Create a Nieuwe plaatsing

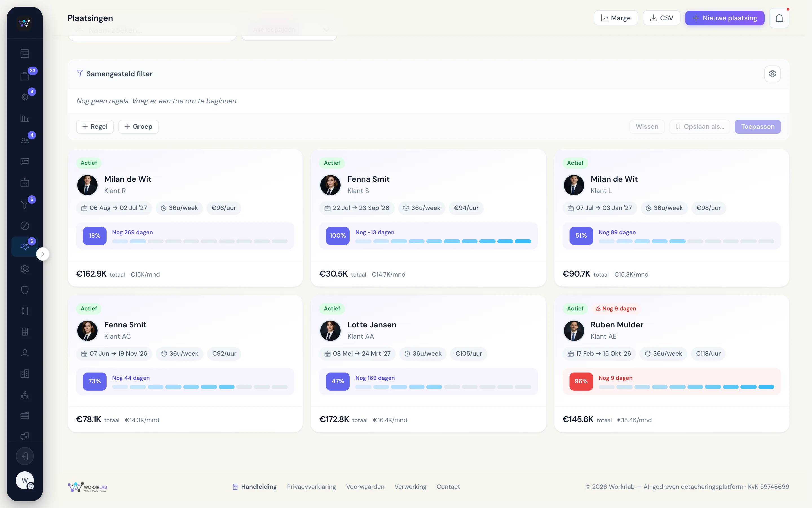725,18
